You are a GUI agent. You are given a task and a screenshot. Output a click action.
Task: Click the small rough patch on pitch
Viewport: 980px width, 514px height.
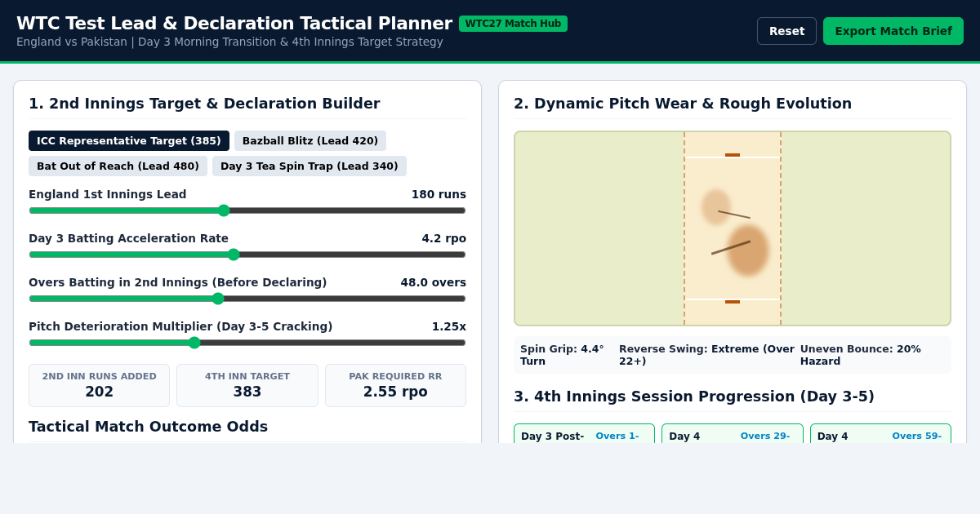click(x=716, y=207)
